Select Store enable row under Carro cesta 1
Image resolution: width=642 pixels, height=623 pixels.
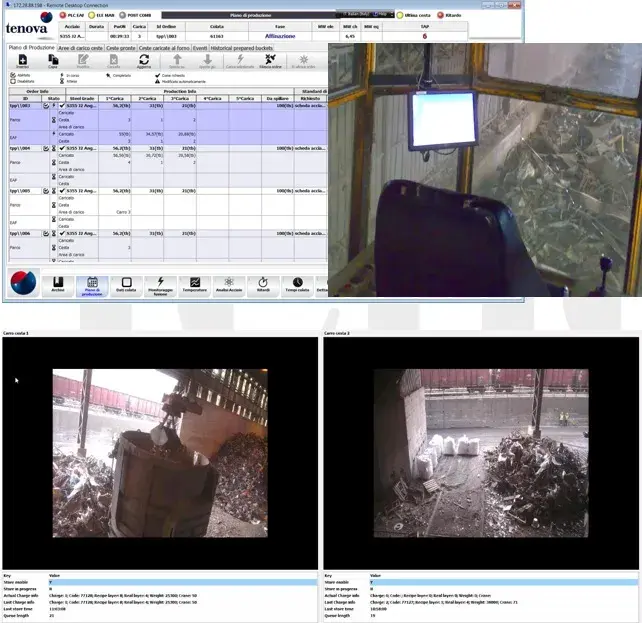pos(160,582)
